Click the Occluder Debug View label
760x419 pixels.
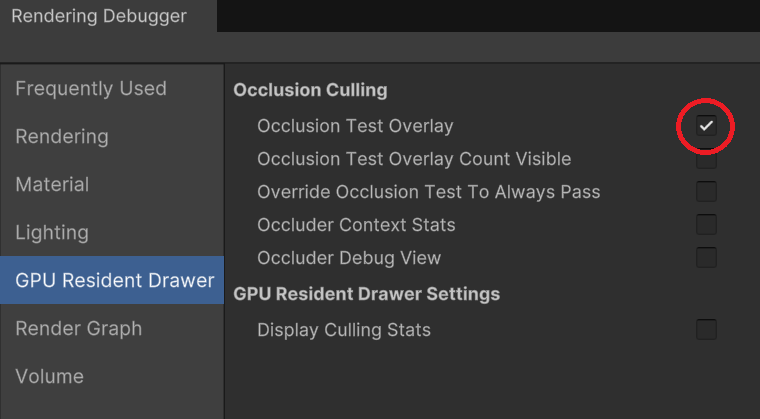pos(349,258)
